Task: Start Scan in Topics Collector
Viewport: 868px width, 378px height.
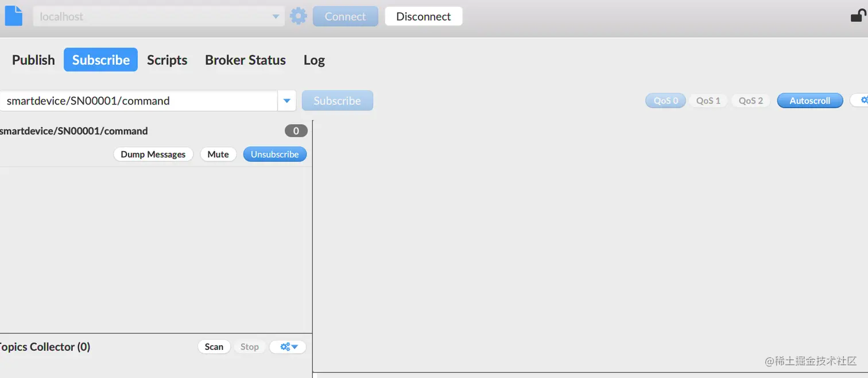Action: coord(214,347)
